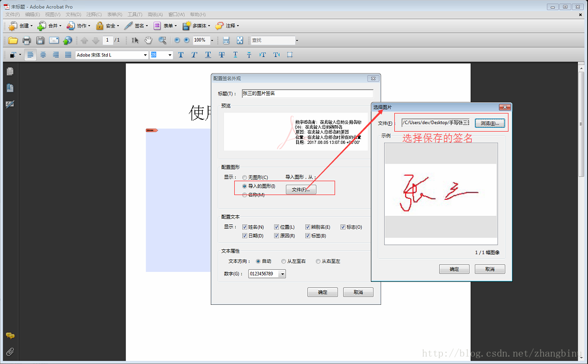Toggle italic text formatting
588x364 pixels.
pyautogui.click(x=194, y=55)
